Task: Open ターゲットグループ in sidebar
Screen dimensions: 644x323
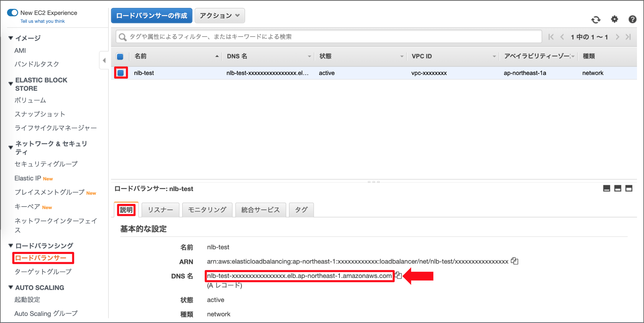Action: (x=43, y=272)
